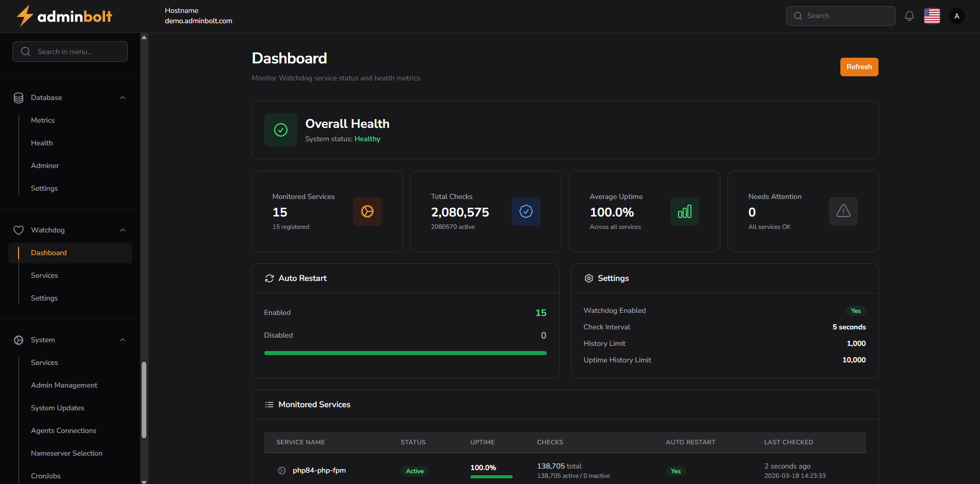Image resolution: width=980 pixels, height=484 pixels.
Task: Click the Active status badge for php84-php-fpm
Action: [x=414, y=471]
